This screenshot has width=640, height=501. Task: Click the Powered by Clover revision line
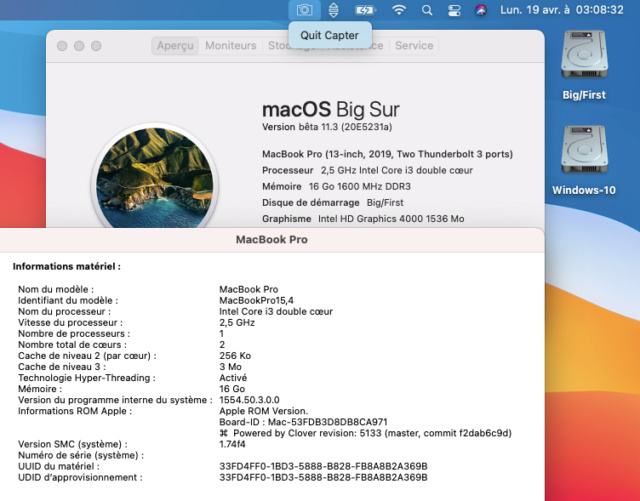(x=365, y=433)
